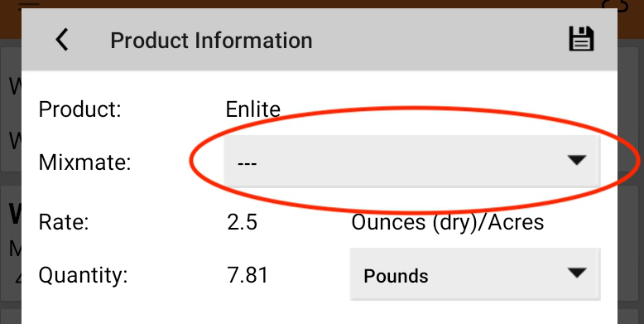Tap the Quantity: label
The width and height of the screenshot is (644, 324).
84,275
